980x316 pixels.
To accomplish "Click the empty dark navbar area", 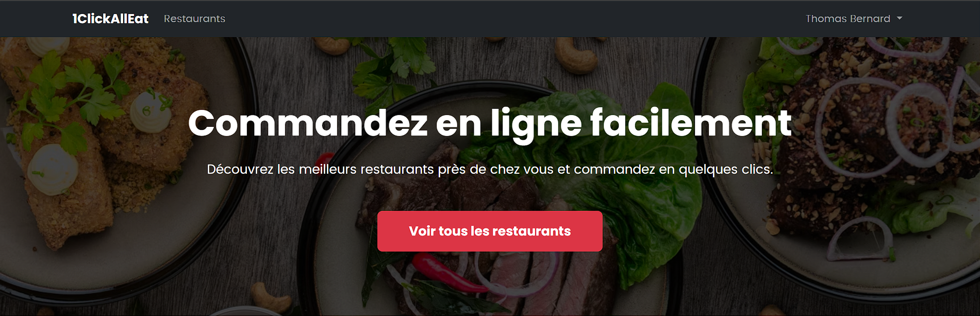I will coord(516,19).
